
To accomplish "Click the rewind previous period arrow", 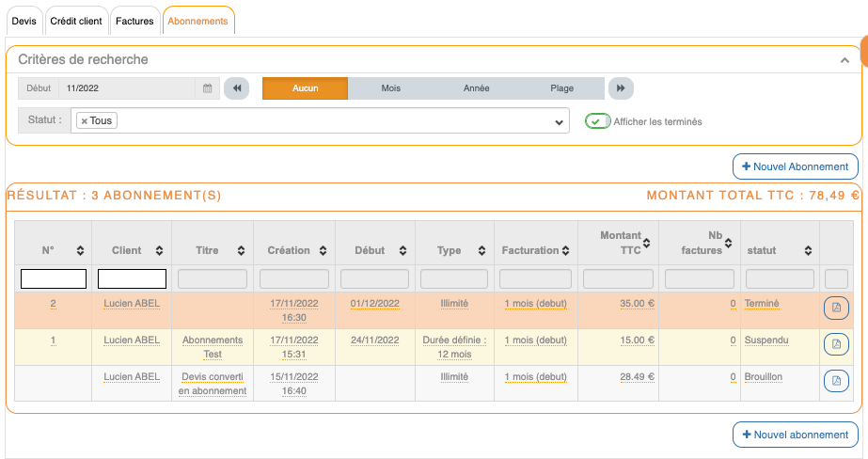I will point(237,88).
